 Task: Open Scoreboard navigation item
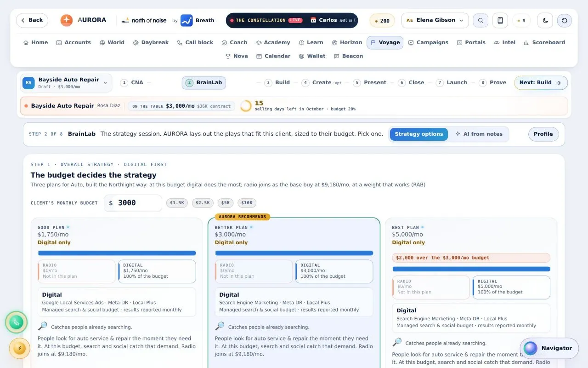544,42
